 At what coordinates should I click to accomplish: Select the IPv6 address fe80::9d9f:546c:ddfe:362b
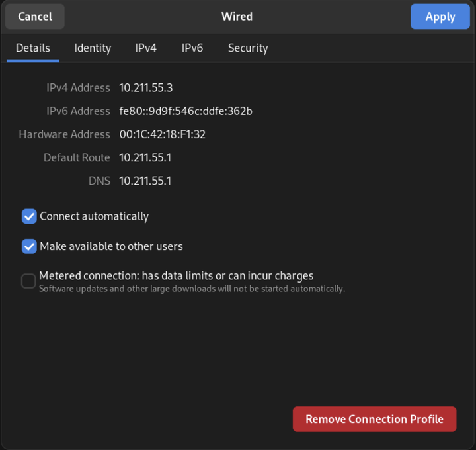(x=186, y=111)
